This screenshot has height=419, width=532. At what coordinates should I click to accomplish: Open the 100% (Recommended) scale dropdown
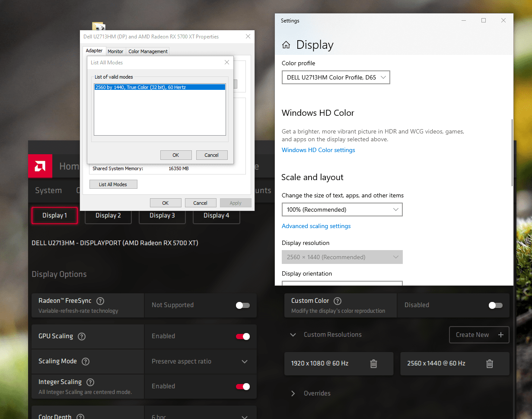(x=342, y=210)
